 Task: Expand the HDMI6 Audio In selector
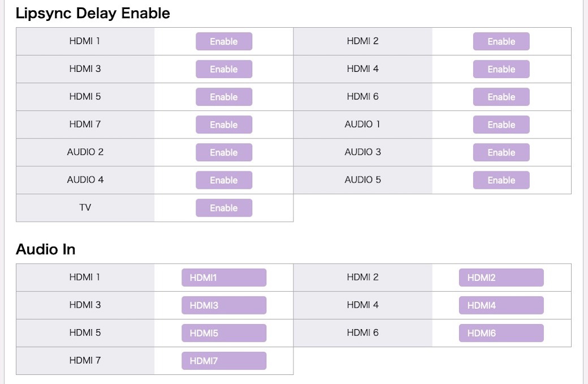pos(501,333)
